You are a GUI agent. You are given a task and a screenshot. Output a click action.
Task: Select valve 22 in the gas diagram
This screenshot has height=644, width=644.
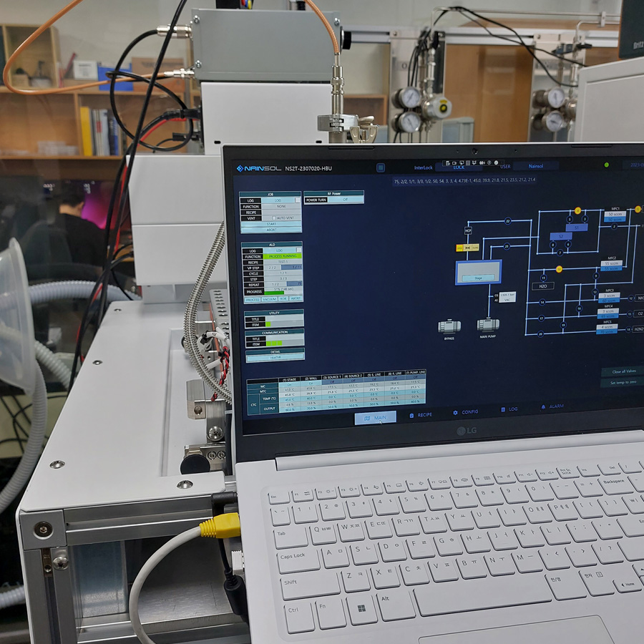pyautogui.click(x=507, y=221)
